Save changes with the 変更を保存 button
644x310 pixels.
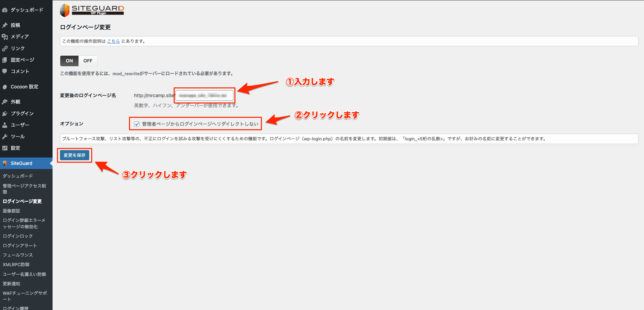(x=74, y=155)
